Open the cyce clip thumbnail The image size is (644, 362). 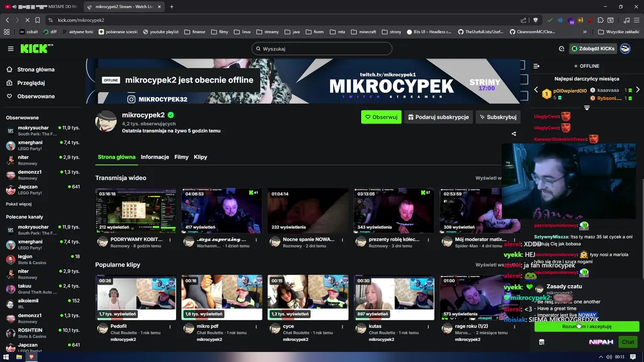[308, 297]
